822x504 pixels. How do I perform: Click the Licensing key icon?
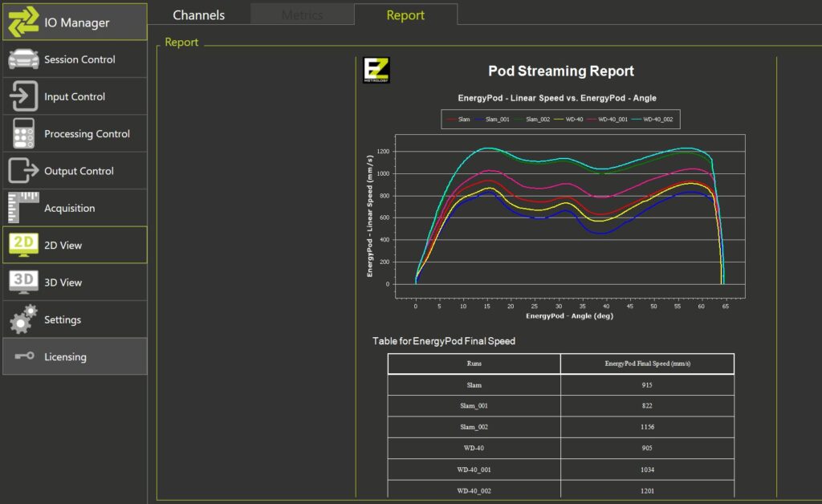pos(24,356)
